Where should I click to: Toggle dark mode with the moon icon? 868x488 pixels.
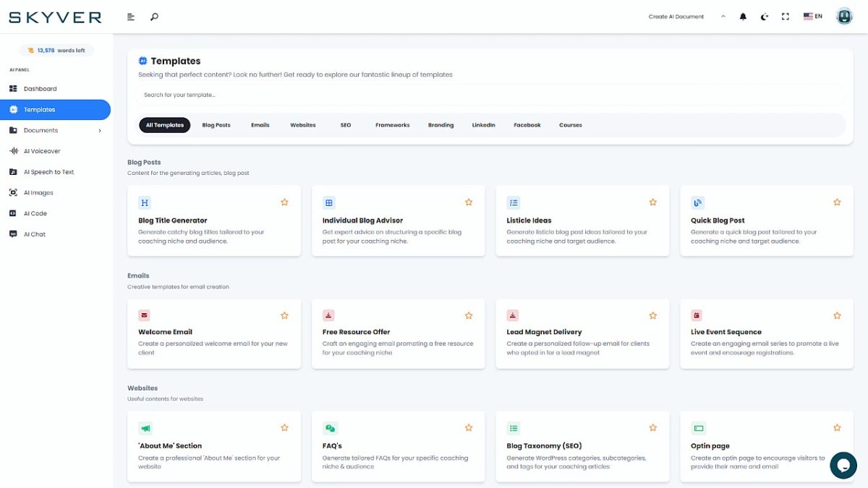point(765,17)
